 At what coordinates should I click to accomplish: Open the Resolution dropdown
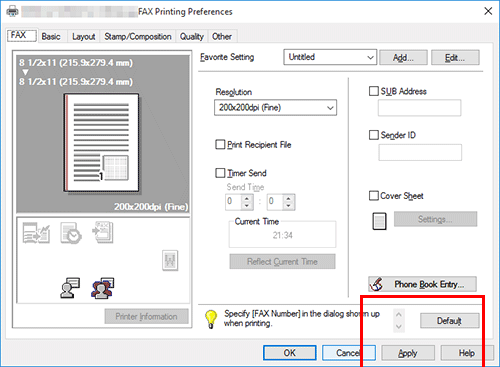pyautogui.click(x=275, y=108)
